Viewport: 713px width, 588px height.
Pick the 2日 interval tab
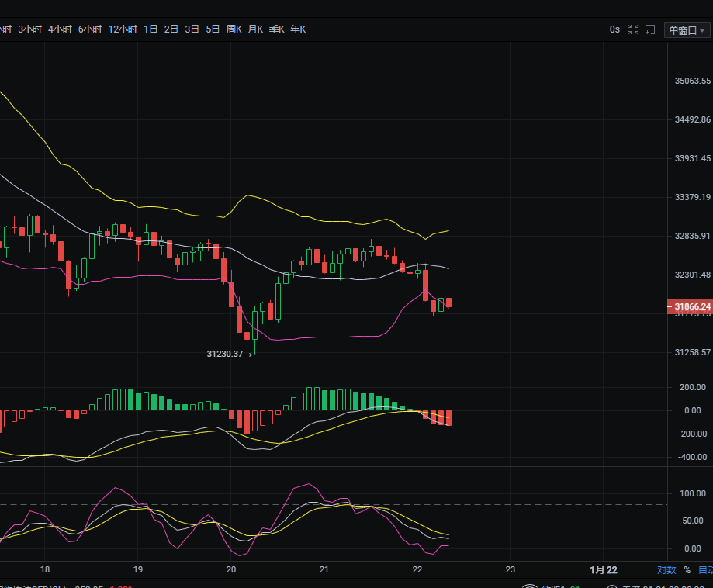point(171,29)
